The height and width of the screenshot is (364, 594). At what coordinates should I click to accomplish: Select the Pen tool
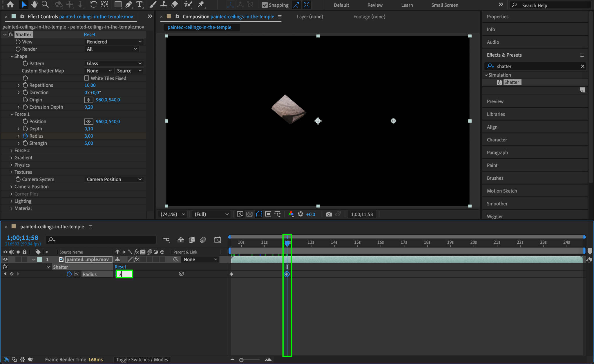point(129,4)
